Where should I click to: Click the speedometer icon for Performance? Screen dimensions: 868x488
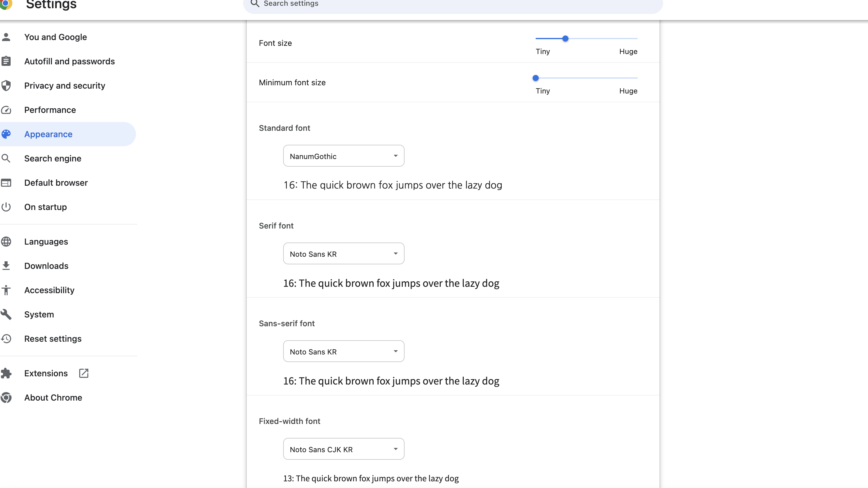(x=6, y=110)
